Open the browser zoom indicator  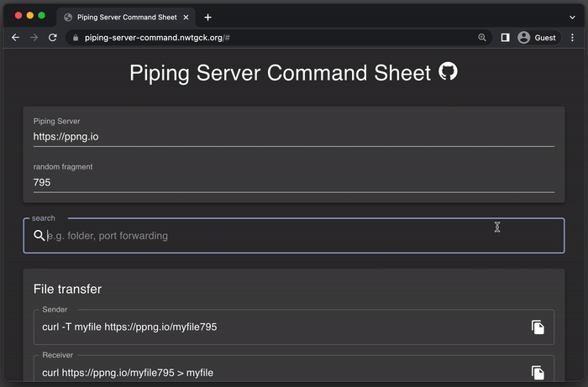[482, 38]
